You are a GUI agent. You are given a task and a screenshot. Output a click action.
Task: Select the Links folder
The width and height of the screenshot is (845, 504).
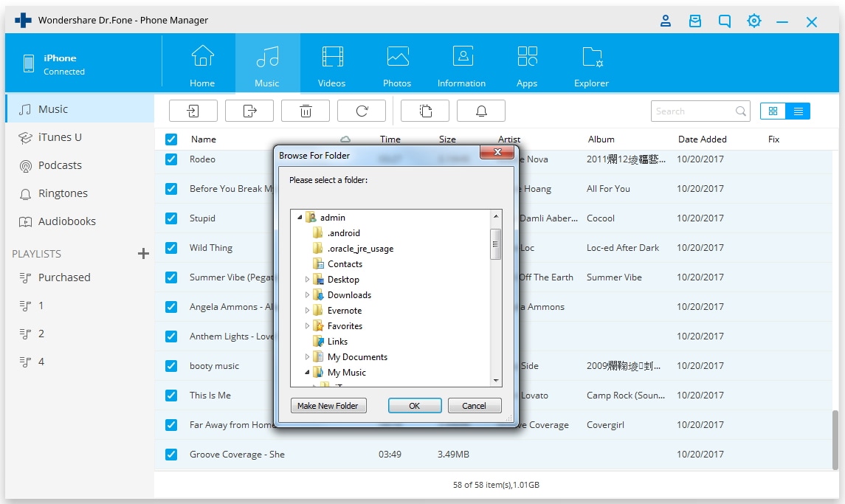point(337,341)
